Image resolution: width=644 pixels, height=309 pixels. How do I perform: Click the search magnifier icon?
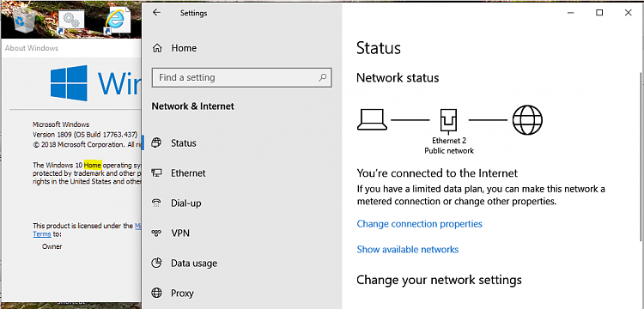pos(323,77)
